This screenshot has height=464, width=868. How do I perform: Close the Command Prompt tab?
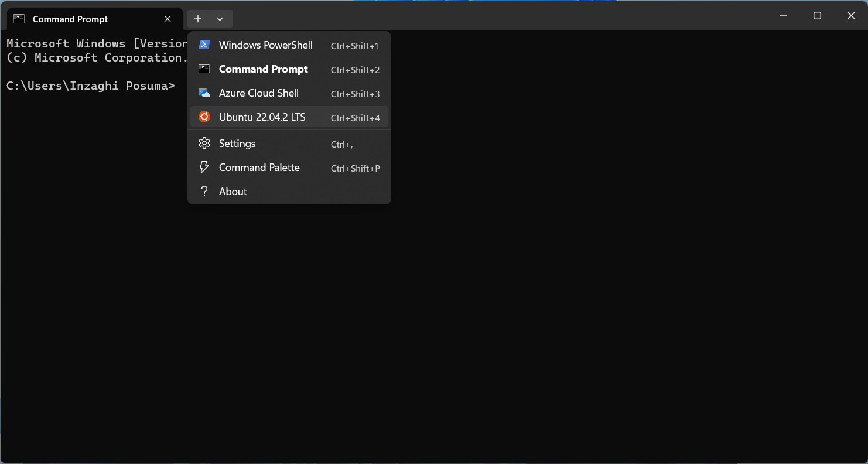[x=168, y=19]
